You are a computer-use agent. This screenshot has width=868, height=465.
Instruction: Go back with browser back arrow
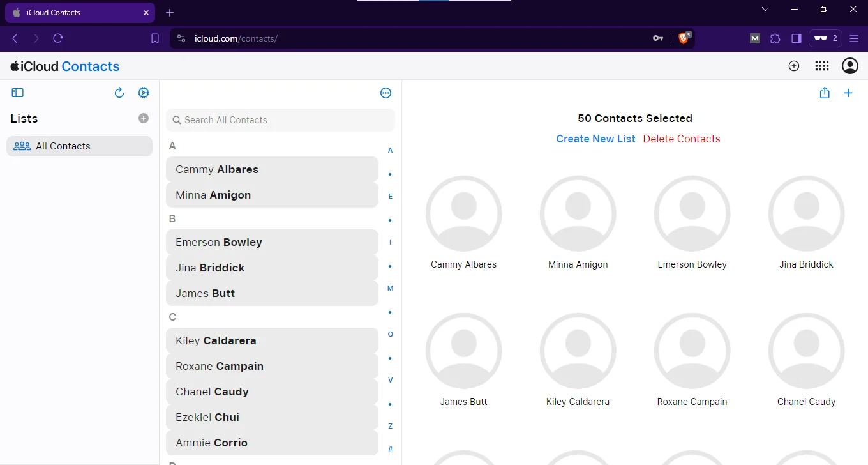(15, 38)
